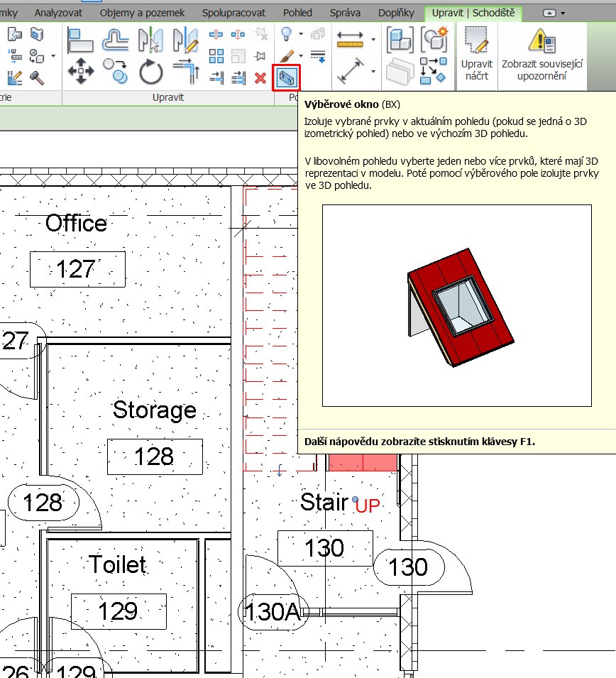The height and width of the screenshot is (678, 616).
Task: Open the Measure tool dropdown arrow
Action: [x=373, y=40]
